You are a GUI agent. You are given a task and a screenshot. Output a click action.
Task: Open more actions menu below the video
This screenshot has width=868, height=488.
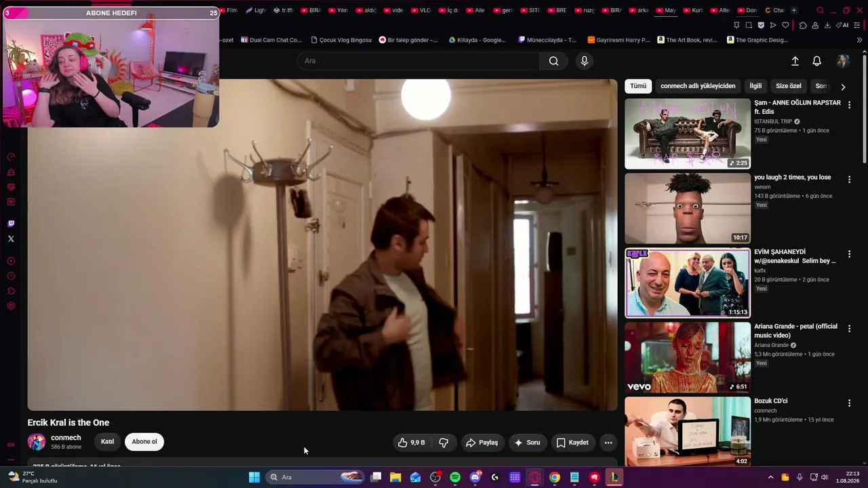coord(608,443)
